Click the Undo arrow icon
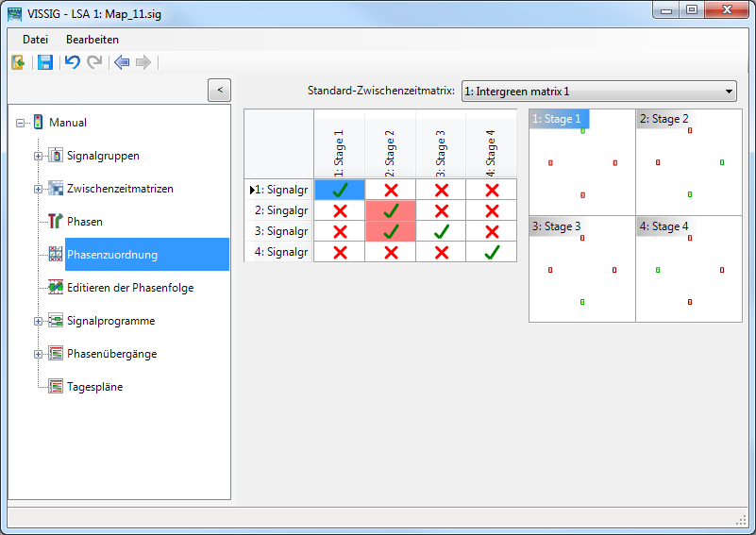 pos(72,62)
